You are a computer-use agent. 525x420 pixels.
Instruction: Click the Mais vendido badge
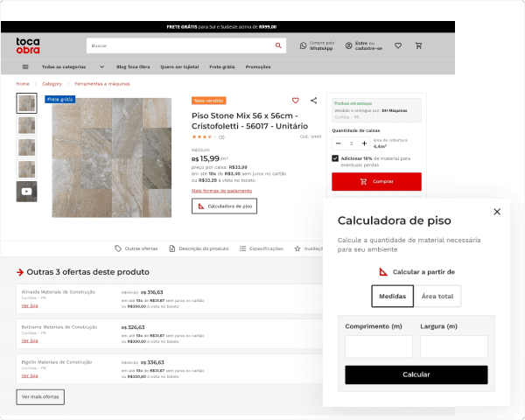point(209,101)
